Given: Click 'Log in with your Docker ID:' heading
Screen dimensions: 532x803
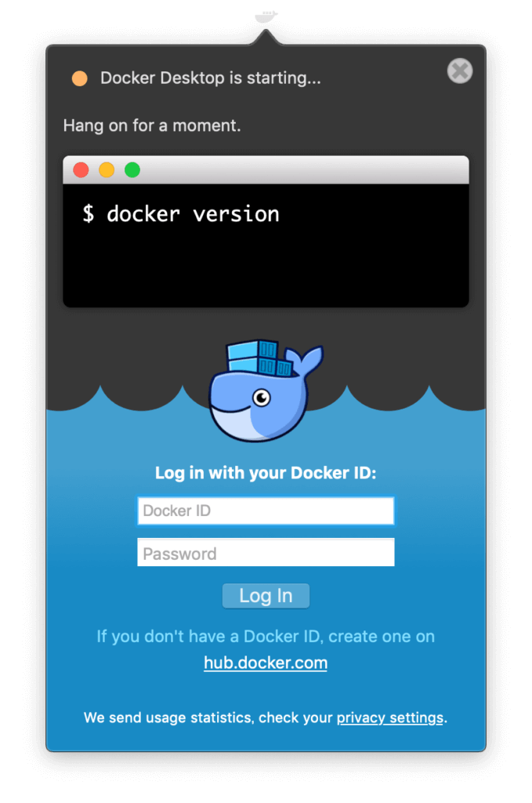Looking at the screenshot, I should 266,473.
